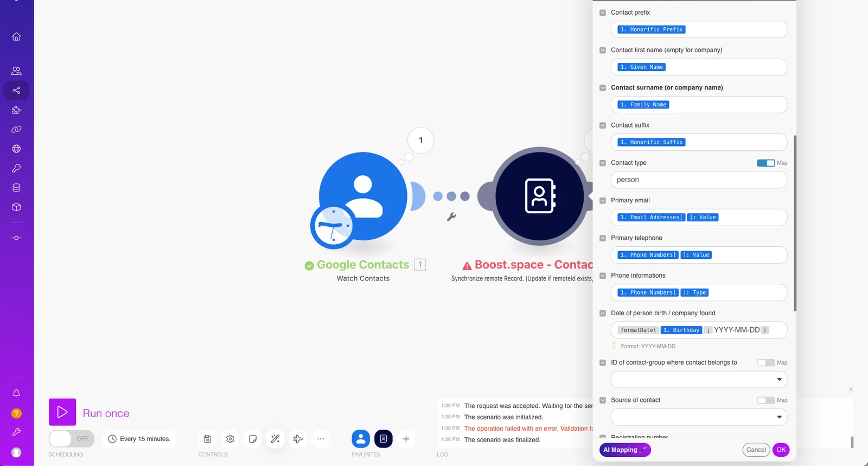Open the Source of contact dropdown
Viewport: 868px width, 466px height.
point(699,417)
